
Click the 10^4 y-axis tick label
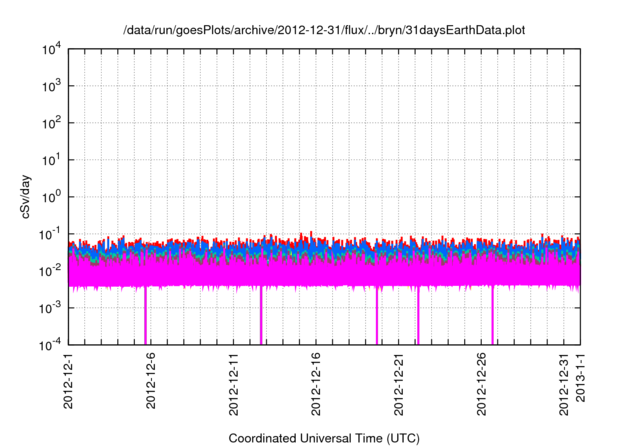click(51, 50)
